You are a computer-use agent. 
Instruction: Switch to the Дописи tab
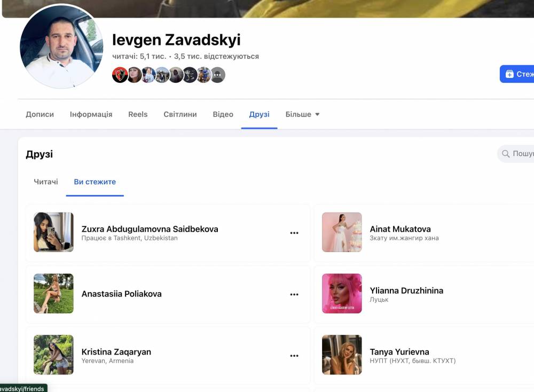pyautogui.click(x=40, y=114)
